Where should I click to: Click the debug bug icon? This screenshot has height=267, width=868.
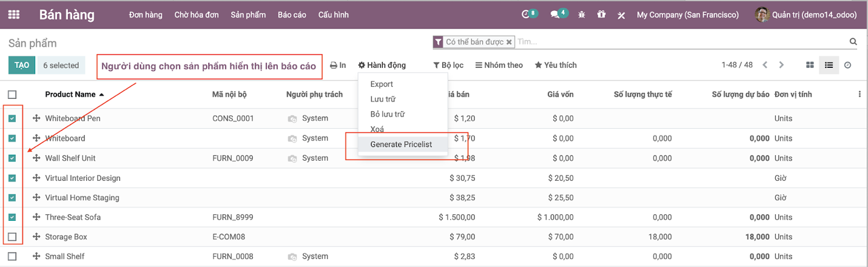point(582,15)
